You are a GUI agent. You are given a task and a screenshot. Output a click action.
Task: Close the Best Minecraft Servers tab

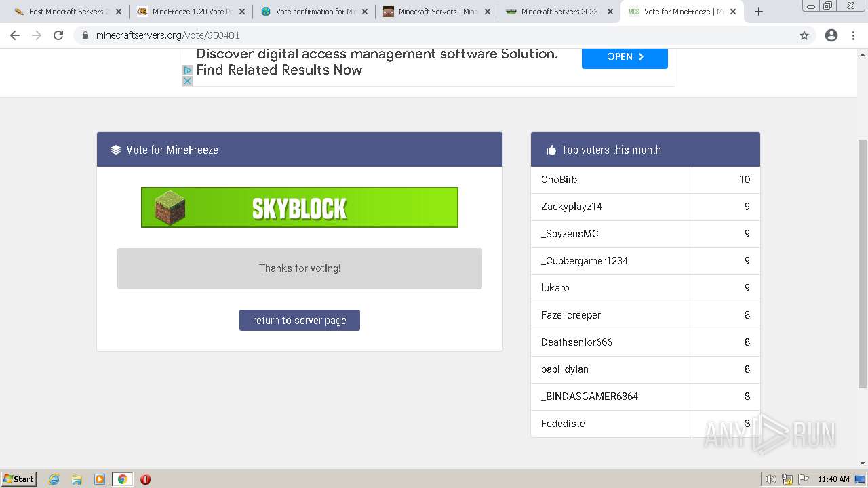[x=119, y=12]
